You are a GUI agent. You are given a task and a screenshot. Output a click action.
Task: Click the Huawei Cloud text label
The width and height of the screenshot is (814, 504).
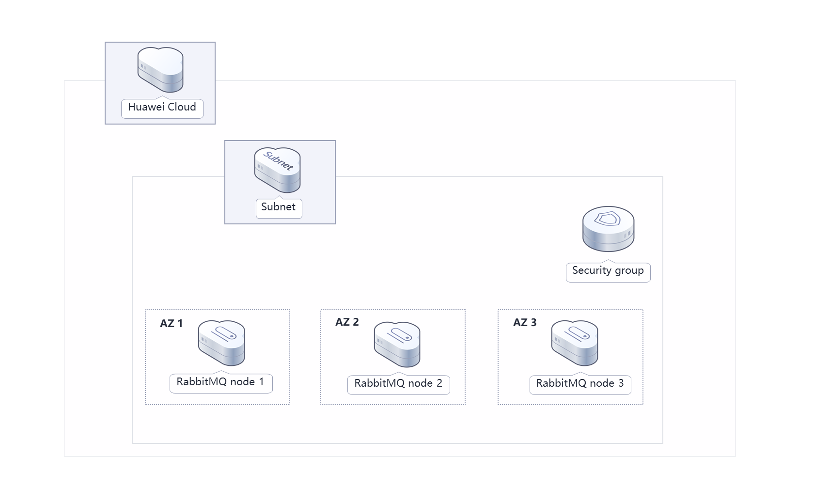161,108
